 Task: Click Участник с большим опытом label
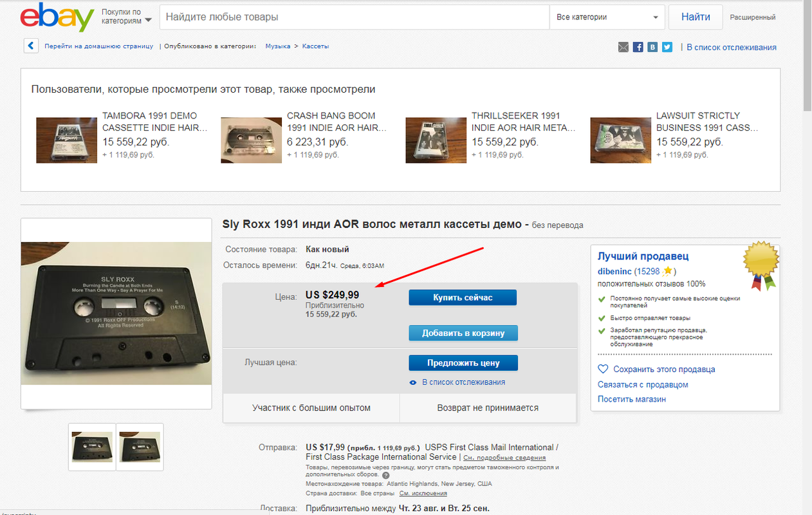pyautogui.click(x=311, y=407)
